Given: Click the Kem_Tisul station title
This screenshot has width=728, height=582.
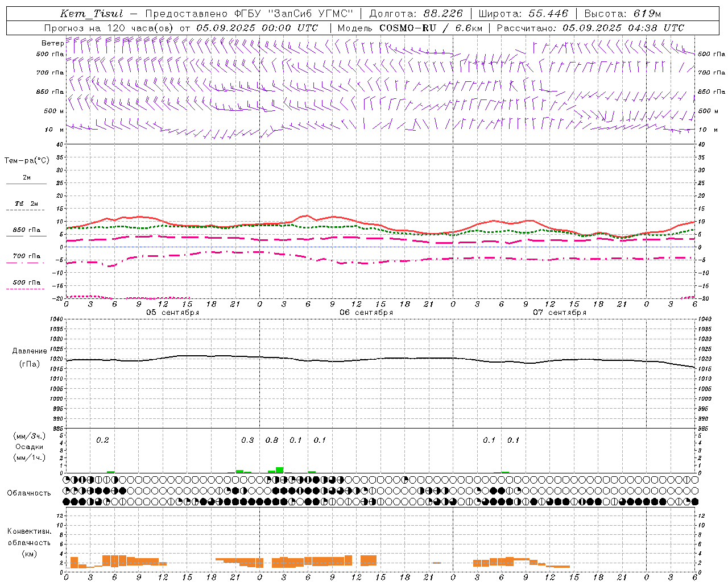Looking at the screenshot, I should click(92, 14).
